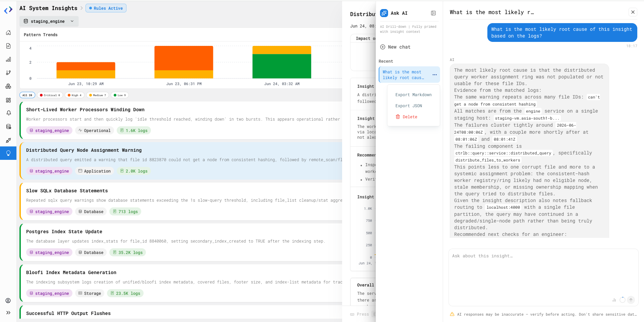
Task: Click the 713 logs badge
Action: [x=125, y=211]
